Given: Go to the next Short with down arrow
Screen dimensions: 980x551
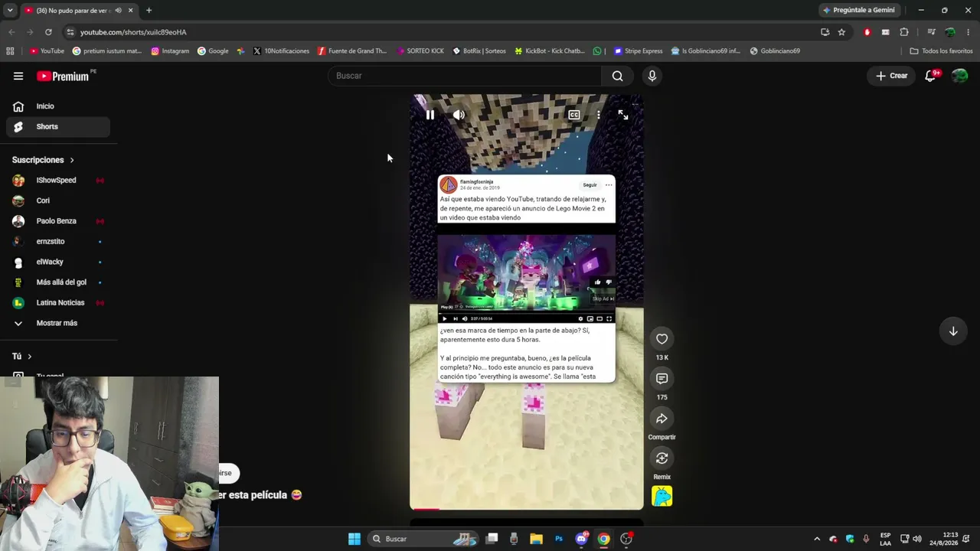Looking at the screenshot, I should 953,331.
